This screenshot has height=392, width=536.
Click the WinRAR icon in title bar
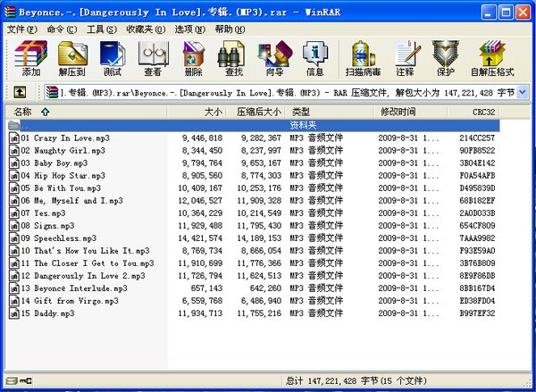[x=10, y=12]
